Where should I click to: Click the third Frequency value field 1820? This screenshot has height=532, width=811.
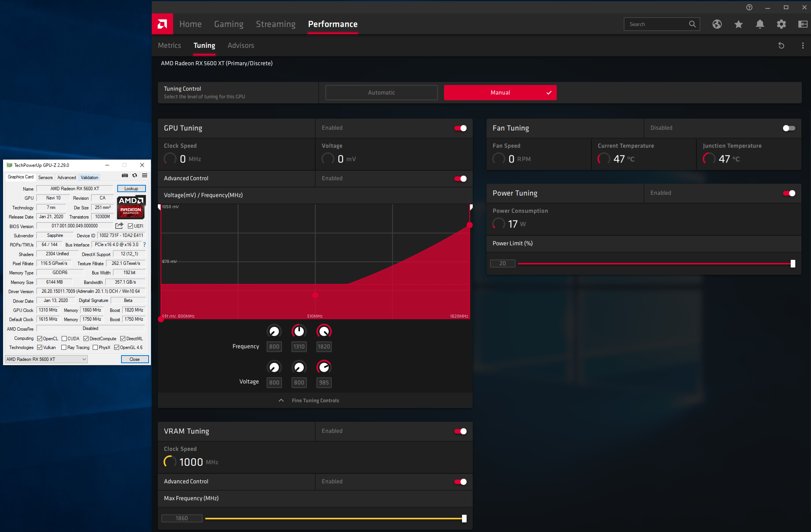[324, 347]
